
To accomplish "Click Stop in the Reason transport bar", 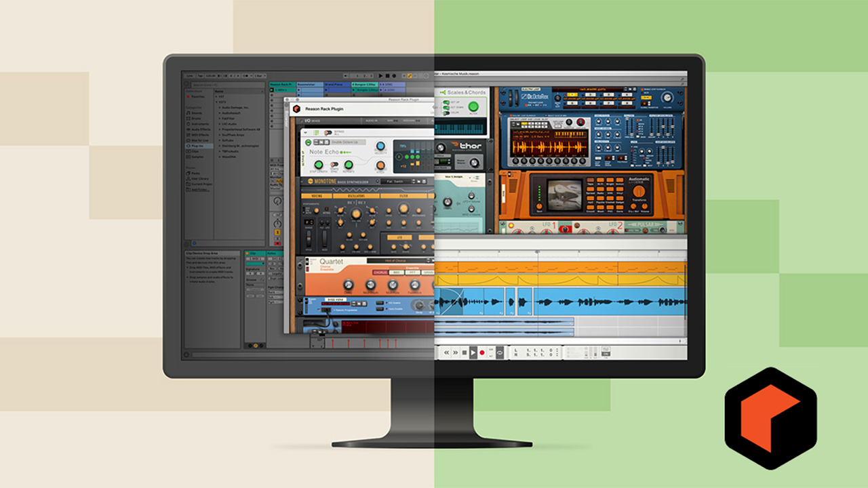I will pyautogui.click(x=465, y=352).
